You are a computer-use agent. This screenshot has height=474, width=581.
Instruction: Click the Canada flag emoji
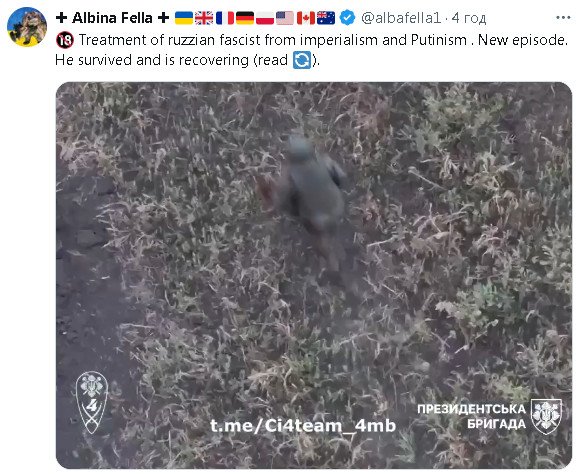306,18
